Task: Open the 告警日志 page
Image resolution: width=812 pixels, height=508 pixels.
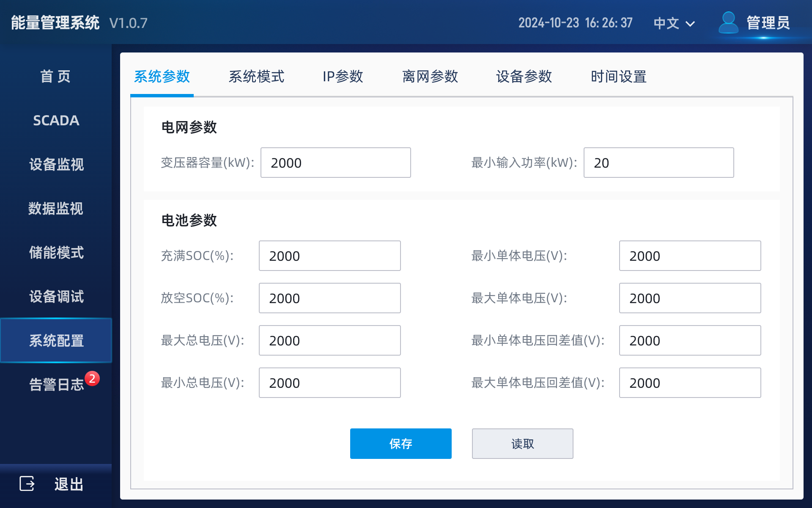Action: [55, 384]
